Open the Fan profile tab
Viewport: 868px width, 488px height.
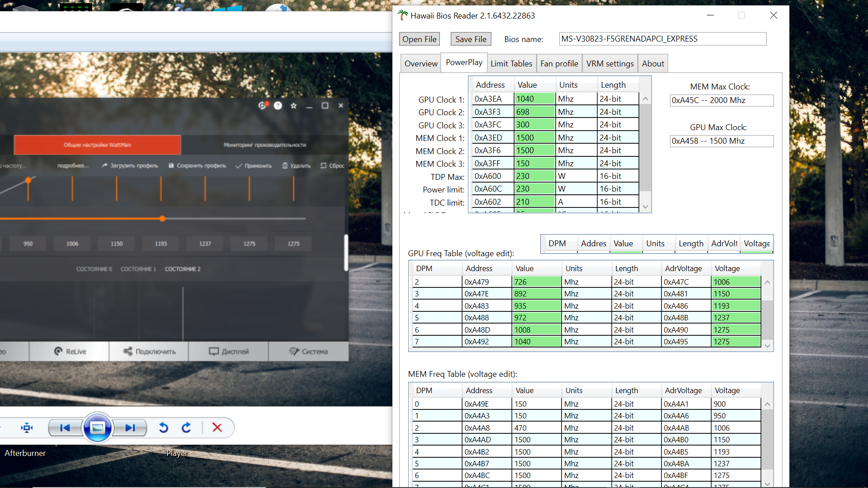(559, 64)
